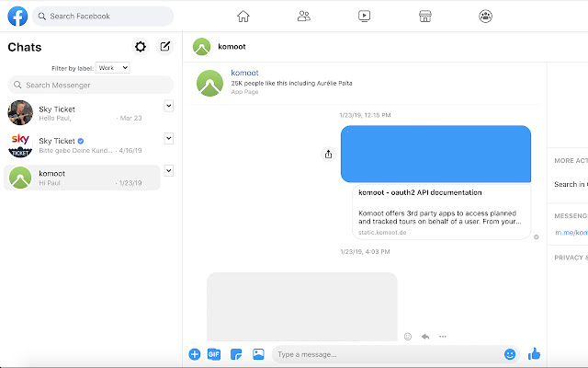The height and width of the screenshot is (368, 588).
Task: Click the komoot avatar in chat header
Action: [x=202, y=47]
